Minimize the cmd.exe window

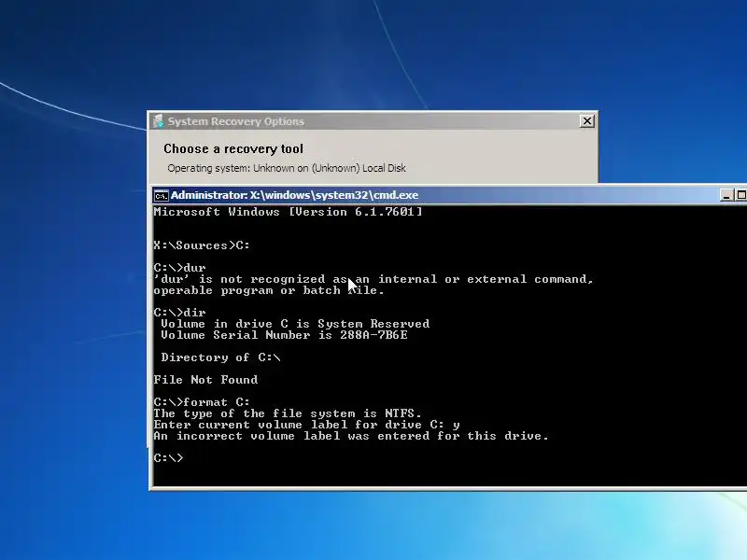[726, 195]
